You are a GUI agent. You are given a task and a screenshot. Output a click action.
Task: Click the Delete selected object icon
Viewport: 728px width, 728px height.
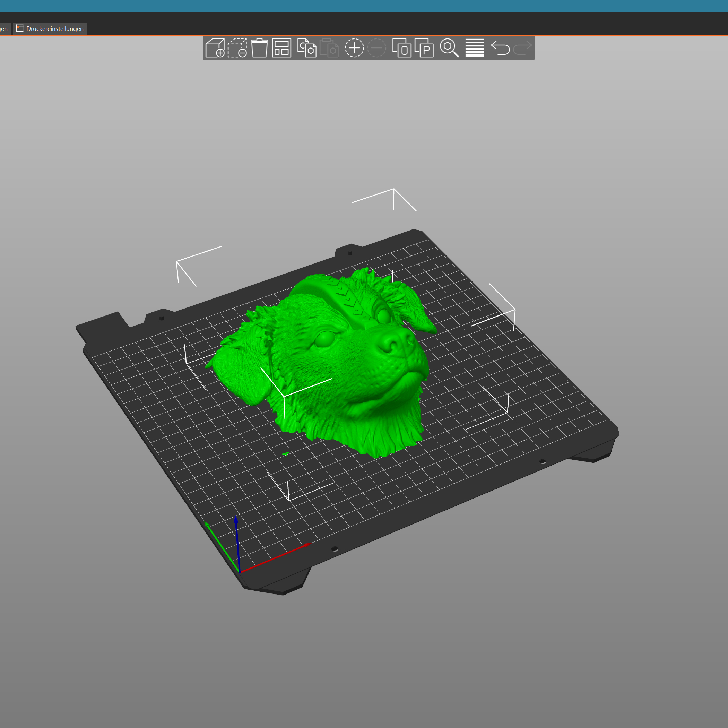click(x=237, y=48)
